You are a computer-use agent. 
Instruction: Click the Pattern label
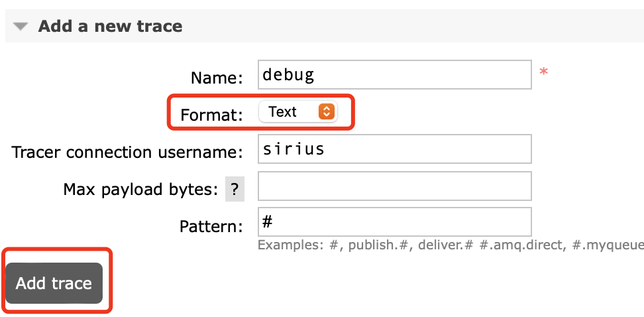(x=211, y=226)
